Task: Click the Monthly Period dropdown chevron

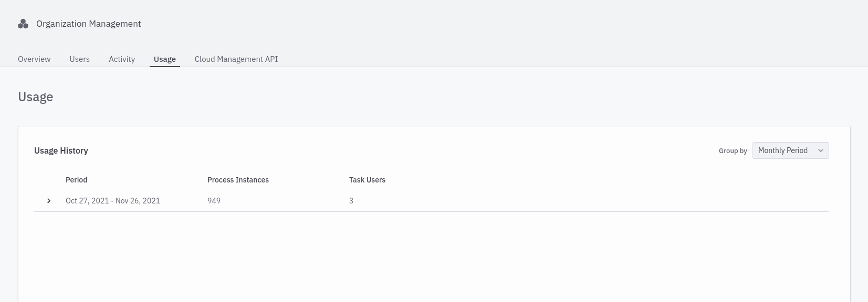Action: (x=820, y=150)
